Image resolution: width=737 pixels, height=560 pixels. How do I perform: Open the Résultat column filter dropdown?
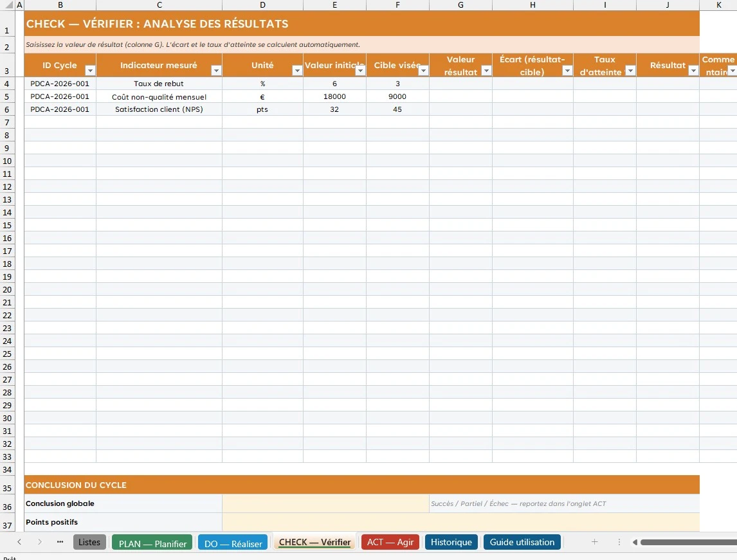coord(693,71)
